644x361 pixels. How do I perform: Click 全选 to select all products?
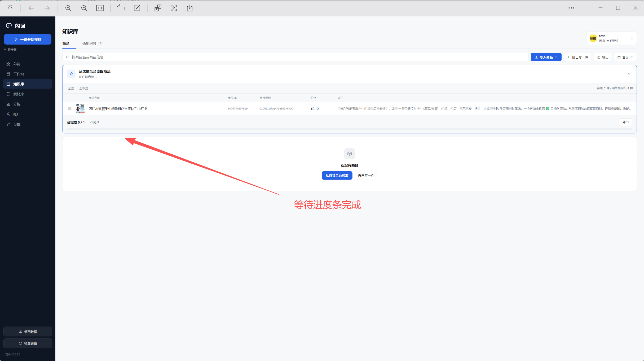coord(71,88)
